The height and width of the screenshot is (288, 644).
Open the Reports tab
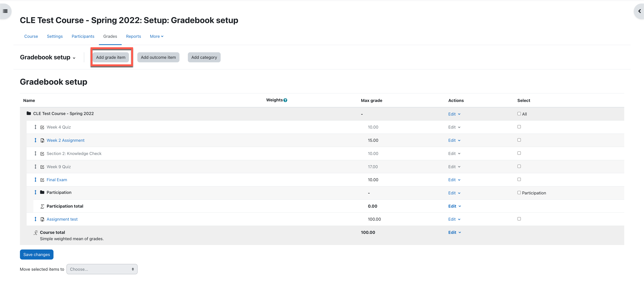pyautogui.click(x=133, y=36)
